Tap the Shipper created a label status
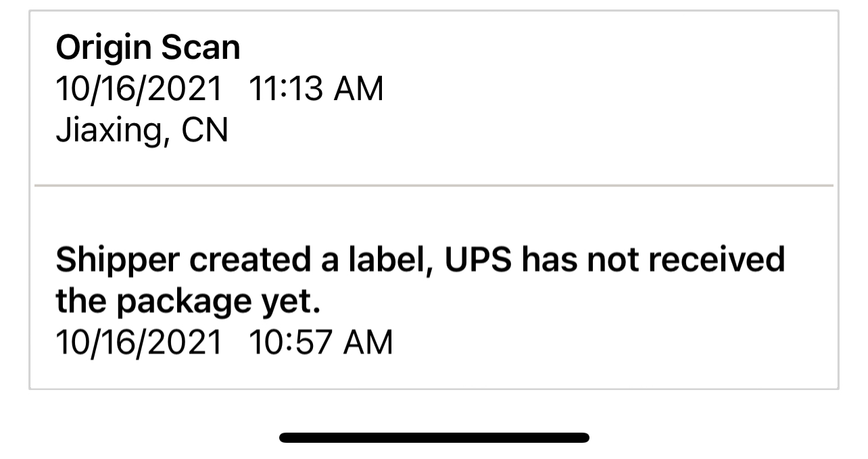The width and height of the screenshot is (868, 459). click(x=420, y=280)
